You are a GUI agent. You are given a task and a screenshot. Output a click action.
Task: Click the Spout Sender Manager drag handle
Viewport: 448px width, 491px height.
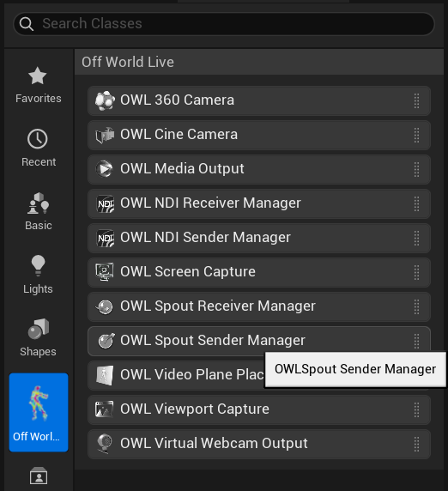416,341
